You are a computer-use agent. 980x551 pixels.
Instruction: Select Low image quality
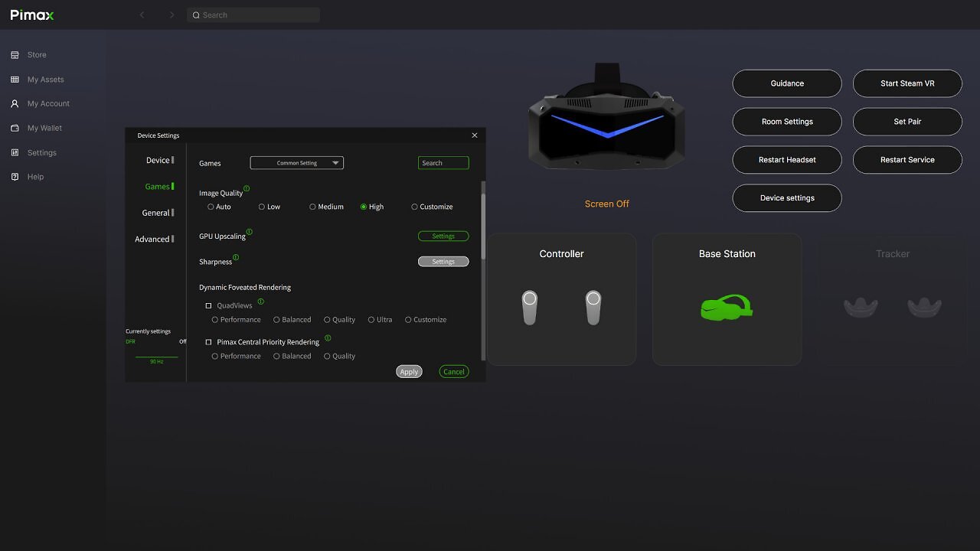(262, 207)
